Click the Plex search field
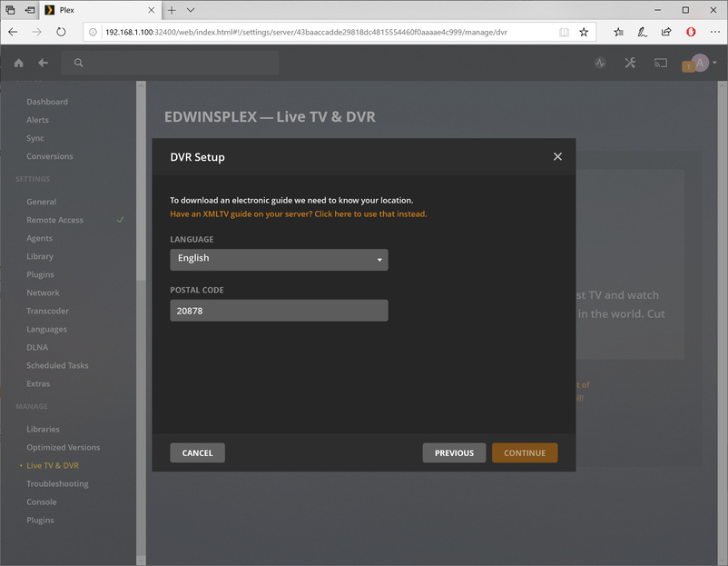728x566 pixels. [170, 63]
